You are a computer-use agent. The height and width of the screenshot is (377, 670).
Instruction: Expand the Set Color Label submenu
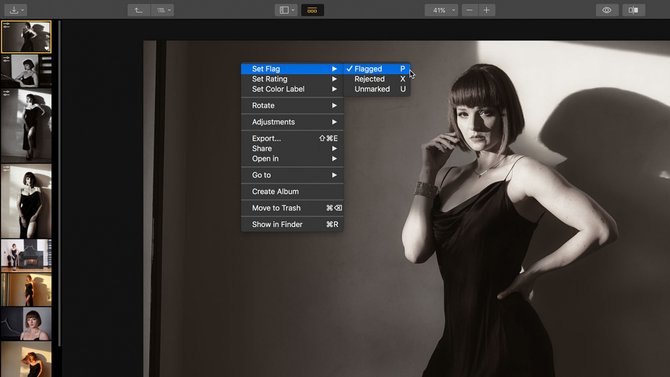coord(292,89)
